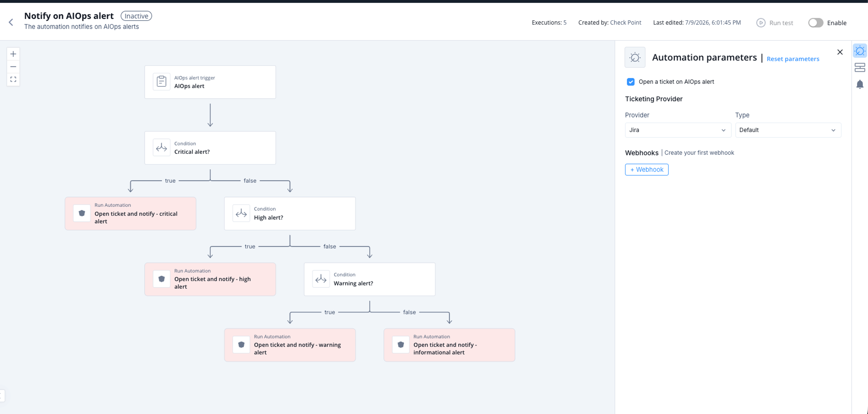
Task: Click the Run test label
Action: tap(781, 23)
